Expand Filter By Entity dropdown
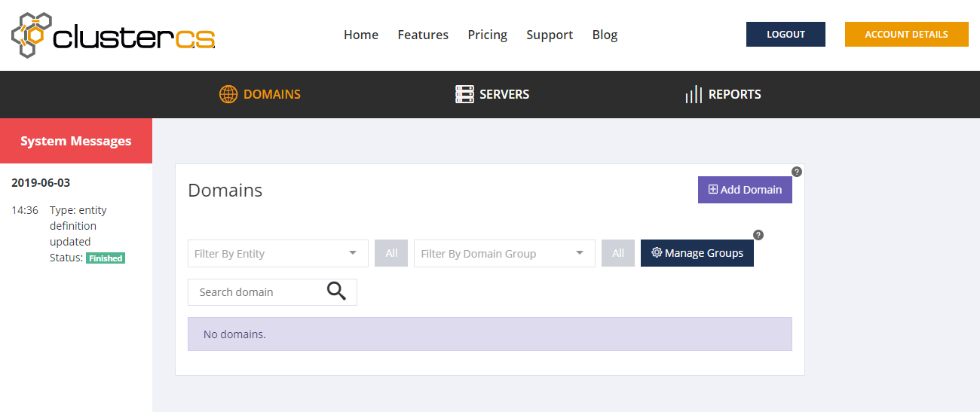The width and height of the screenshot is (980, 412). 277,254
